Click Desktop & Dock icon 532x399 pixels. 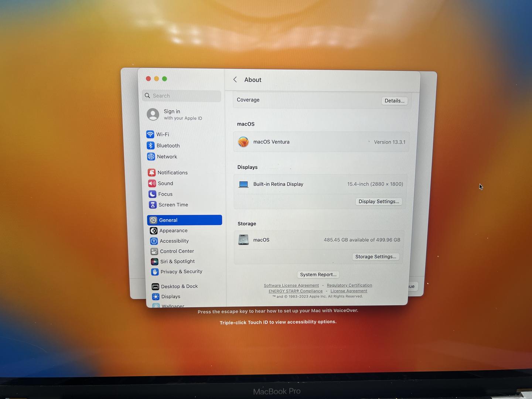pyautogui.click(x=156, y=287)
